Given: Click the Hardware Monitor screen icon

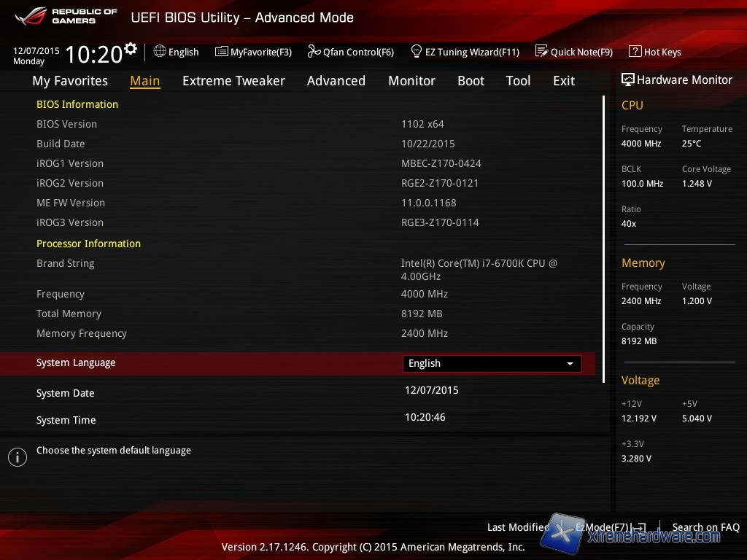Looking at the screenshot, I should click(627, 79).
